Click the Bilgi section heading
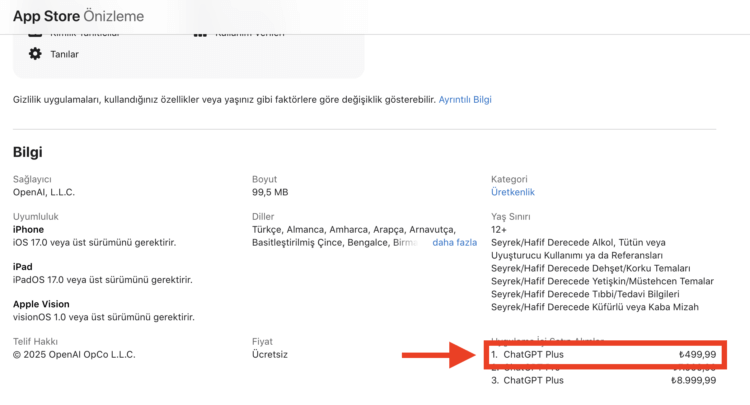Screen dimensions: 750x405 (28, 152)
